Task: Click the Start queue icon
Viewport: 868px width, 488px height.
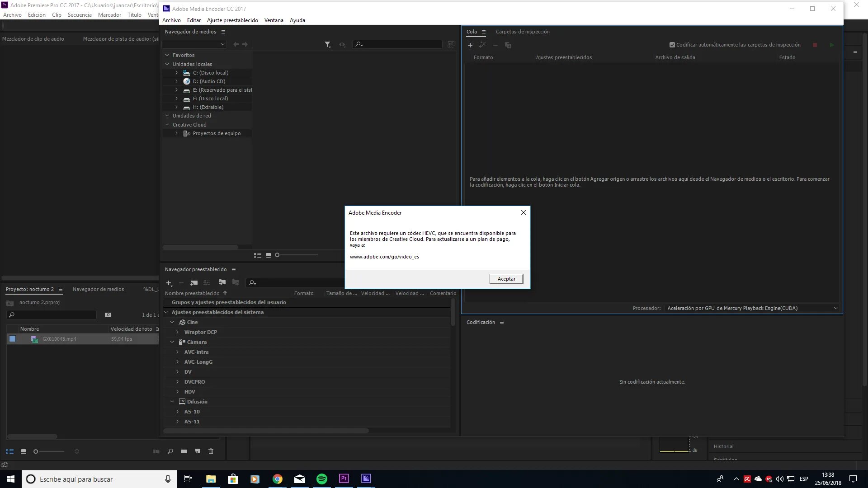Action: 832,44
